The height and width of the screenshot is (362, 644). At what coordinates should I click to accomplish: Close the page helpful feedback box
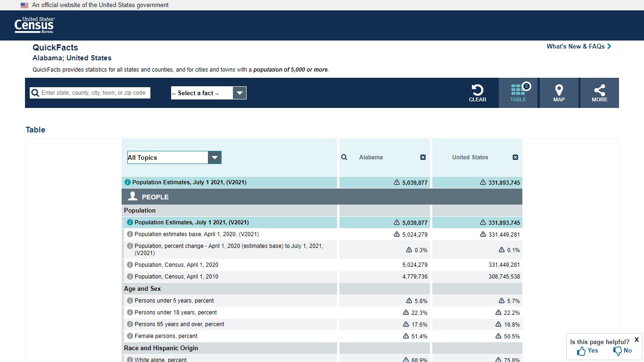[637, 339]
